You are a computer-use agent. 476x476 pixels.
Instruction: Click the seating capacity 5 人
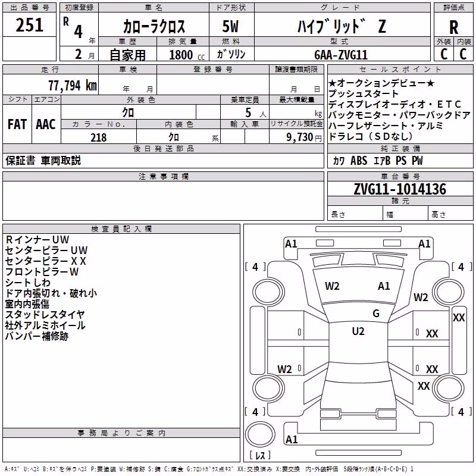click(256, 113)
